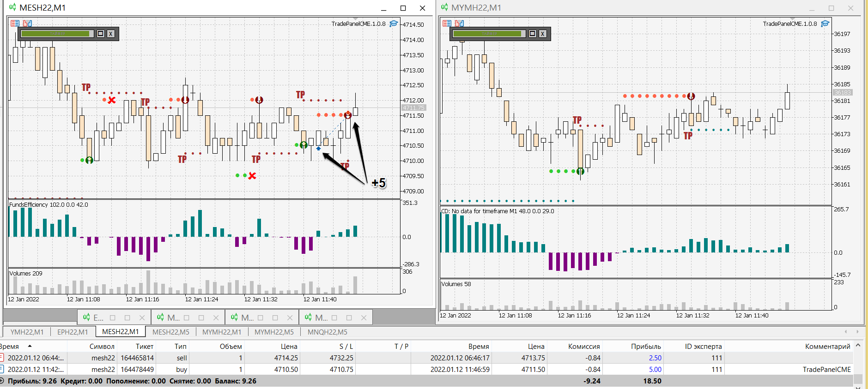Image resolution: width=868 pixels, height=389 pixels.
Task: Click the total commission value -9.24
Action: pos(592,381)
